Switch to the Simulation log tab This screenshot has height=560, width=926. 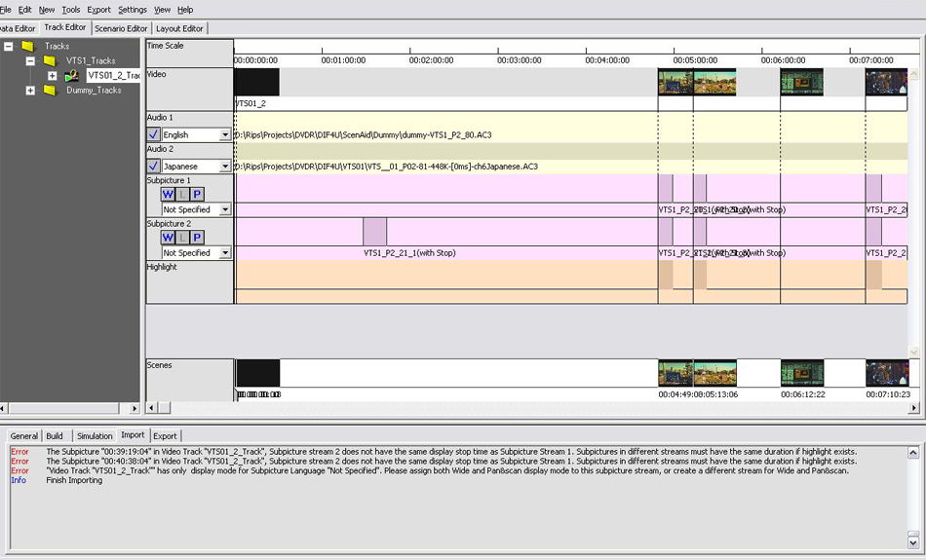95,435
